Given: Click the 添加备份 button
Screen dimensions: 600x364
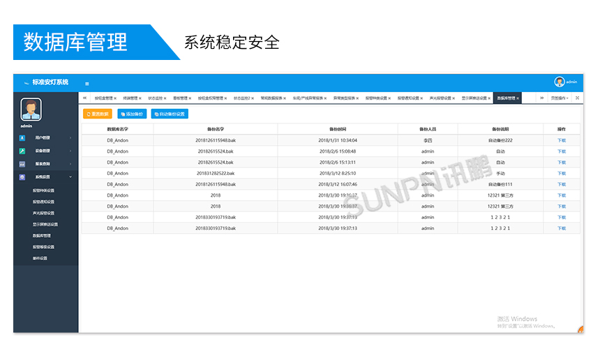Looking at the screenshot, I should click(x=132, y=114).
